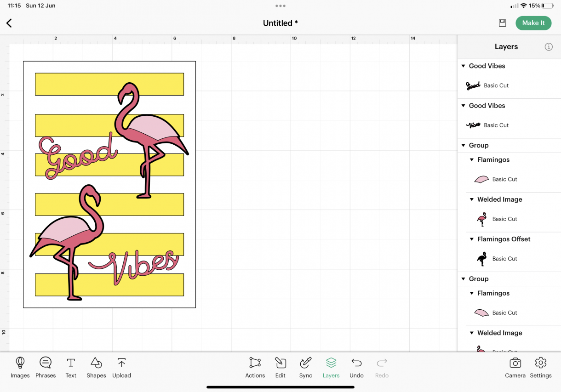Open Settings in bottom toolbar
This screenshot has height=392, width=561.
(541, 367)
